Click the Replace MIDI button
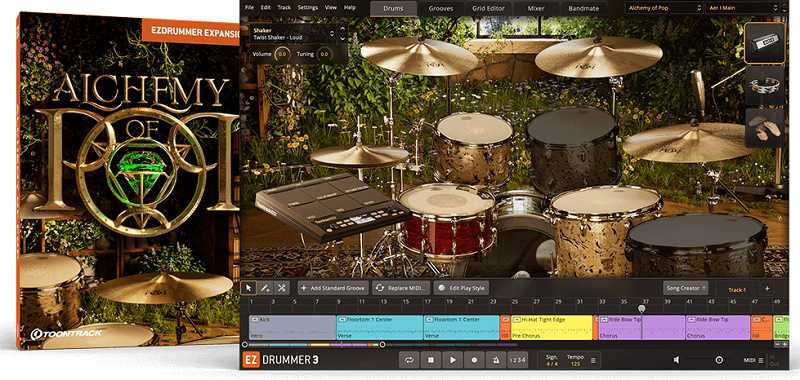 (401, 288)
